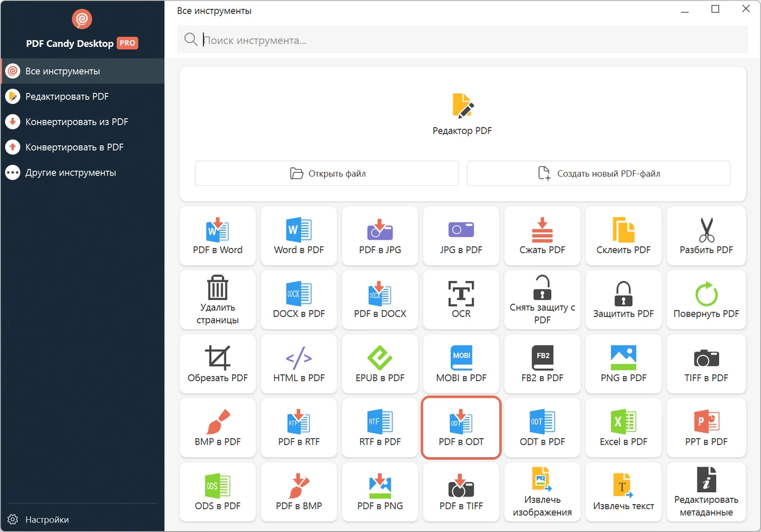Launch the DOCX в PDF converter
The image size is (761, 532).
(x=299, y=299)
